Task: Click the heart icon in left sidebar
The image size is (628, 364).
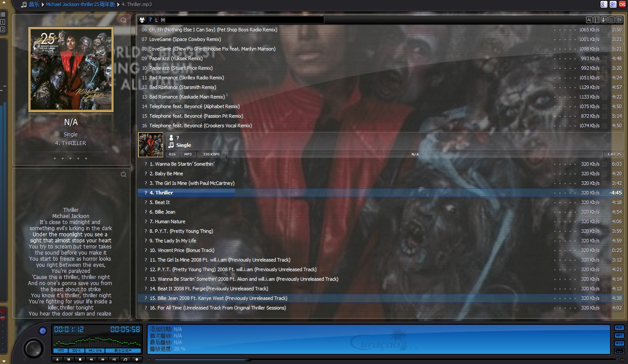Action: pos(3,319)
